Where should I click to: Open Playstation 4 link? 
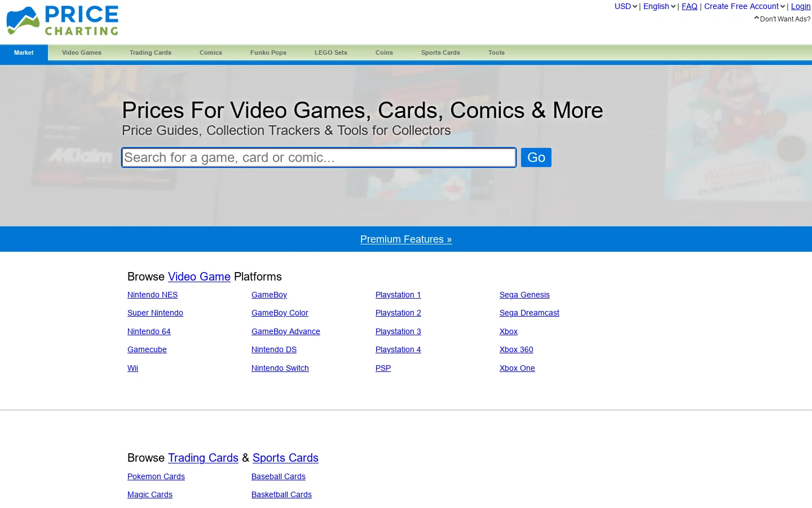click(x=398, y=349)
